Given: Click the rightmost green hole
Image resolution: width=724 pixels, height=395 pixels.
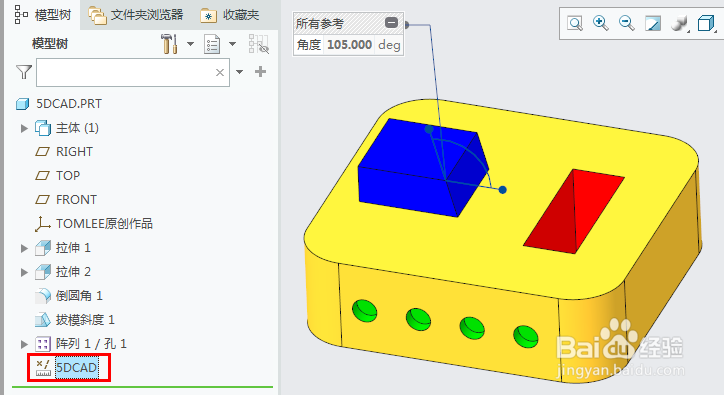Looking at the screenshot, I should 526,337.
